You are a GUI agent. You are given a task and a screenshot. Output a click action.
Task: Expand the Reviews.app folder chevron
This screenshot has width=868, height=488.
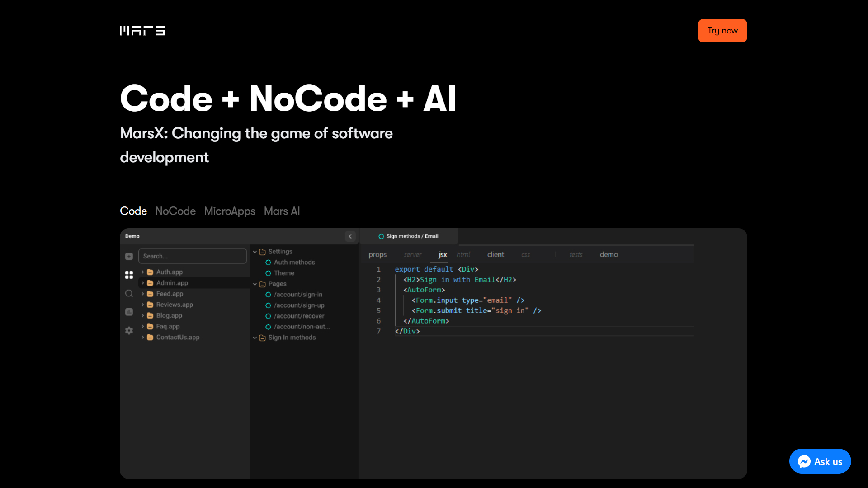point(142,305)
